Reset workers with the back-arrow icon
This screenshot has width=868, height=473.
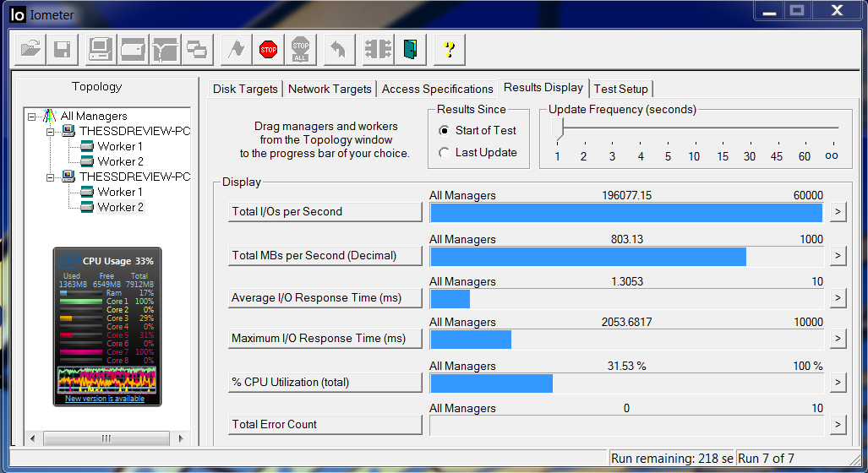coord(339,50)
